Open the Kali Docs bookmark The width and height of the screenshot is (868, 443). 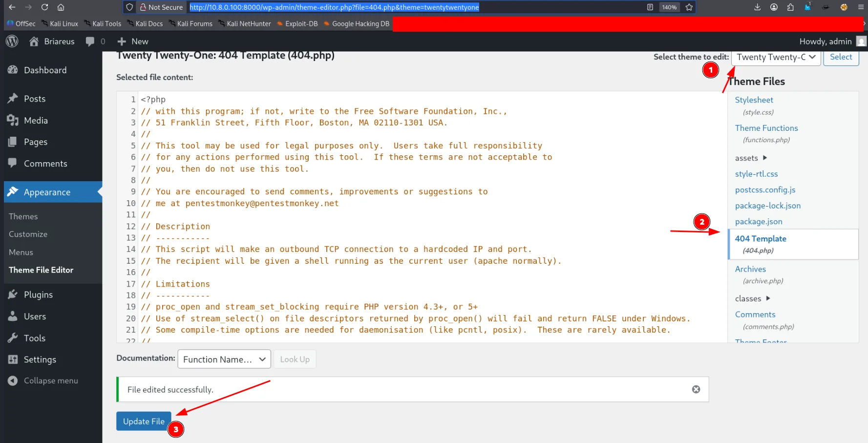(145, 23)
